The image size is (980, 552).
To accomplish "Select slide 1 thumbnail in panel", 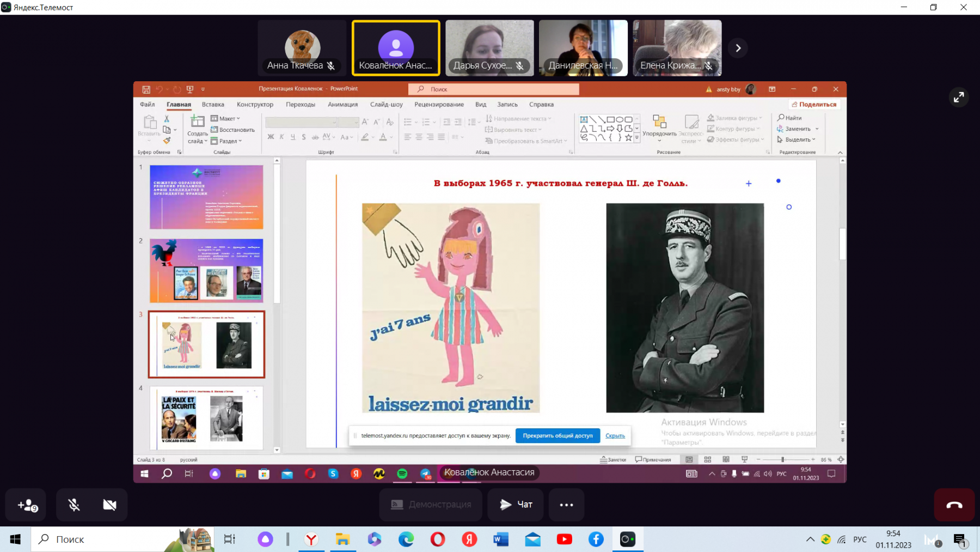I will pos(206,197).
